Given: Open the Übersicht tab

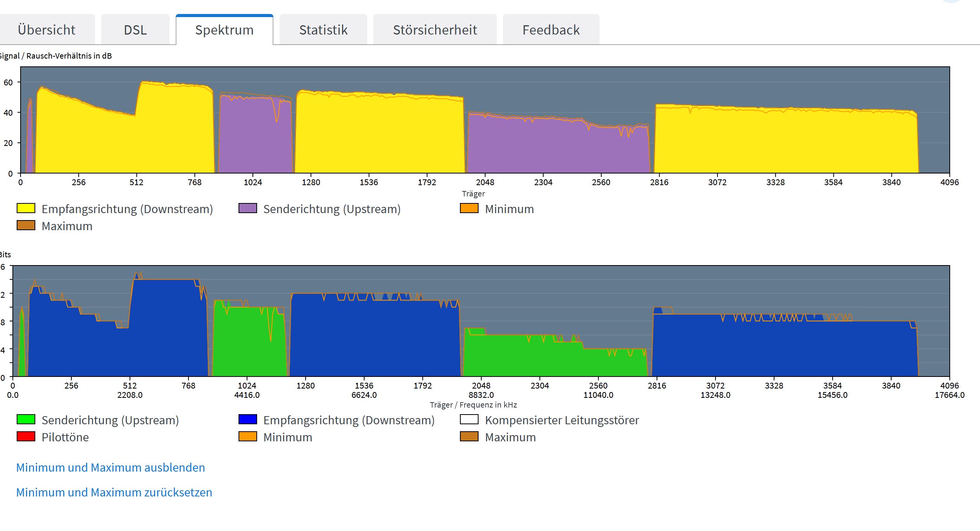Looking at the screenshot, I should pyautogui.click(x=47, y=30).
